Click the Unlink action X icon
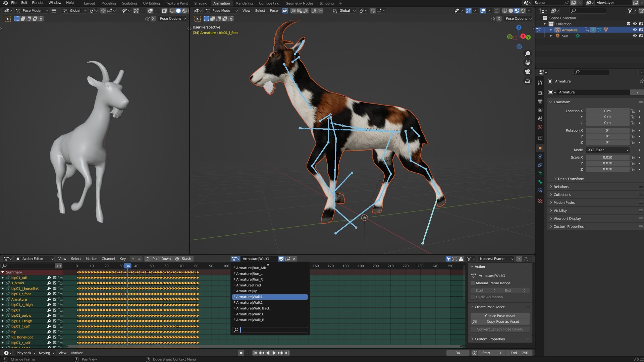Image resolution: width=644 pixels, height=362 pixels. tap(294, 259)
